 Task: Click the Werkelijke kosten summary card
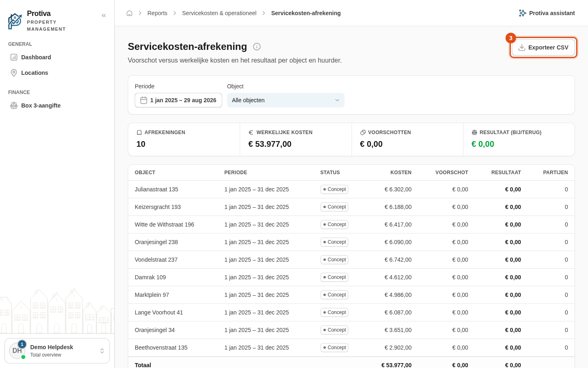pyautogui.click(x=296, y=139)
